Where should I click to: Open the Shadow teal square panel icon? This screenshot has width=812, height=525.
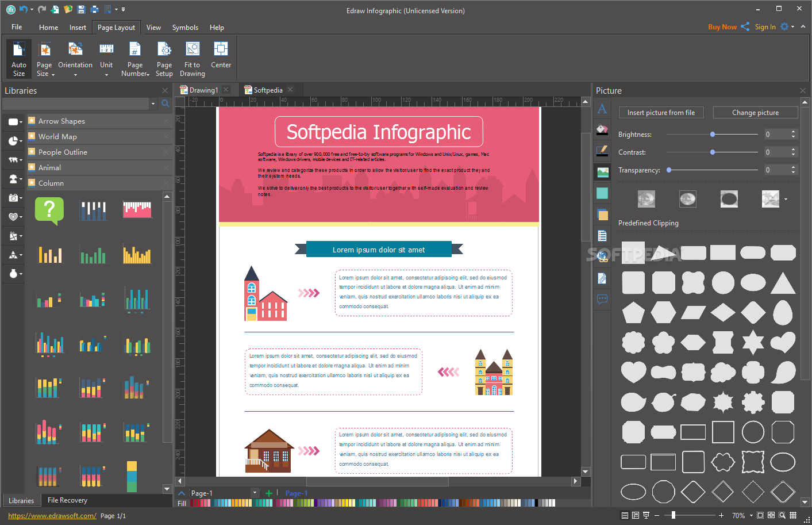602,193
